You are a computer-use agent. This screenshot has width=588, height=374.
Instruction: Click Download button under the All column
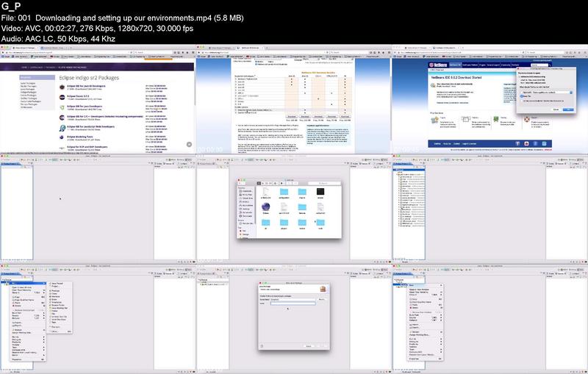(345, 117)
